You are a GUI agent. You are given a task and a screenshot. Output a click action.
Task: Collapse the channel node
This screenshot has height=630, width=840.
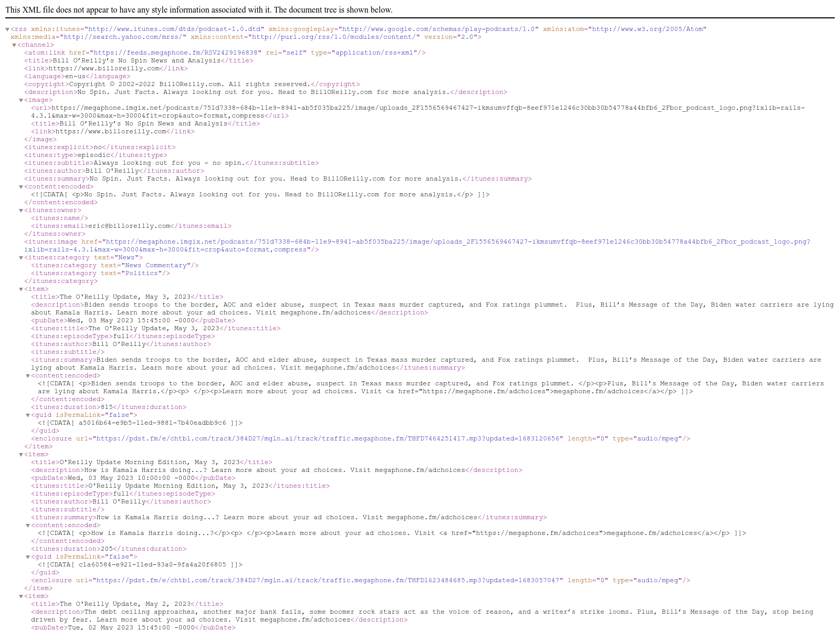[x=14, y=45]
